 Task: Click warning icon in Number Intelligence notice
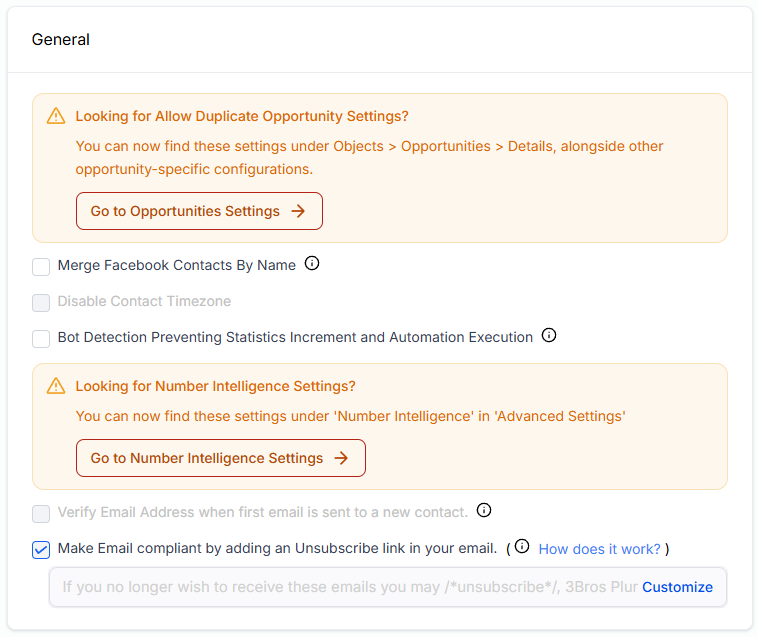(56, 386)
